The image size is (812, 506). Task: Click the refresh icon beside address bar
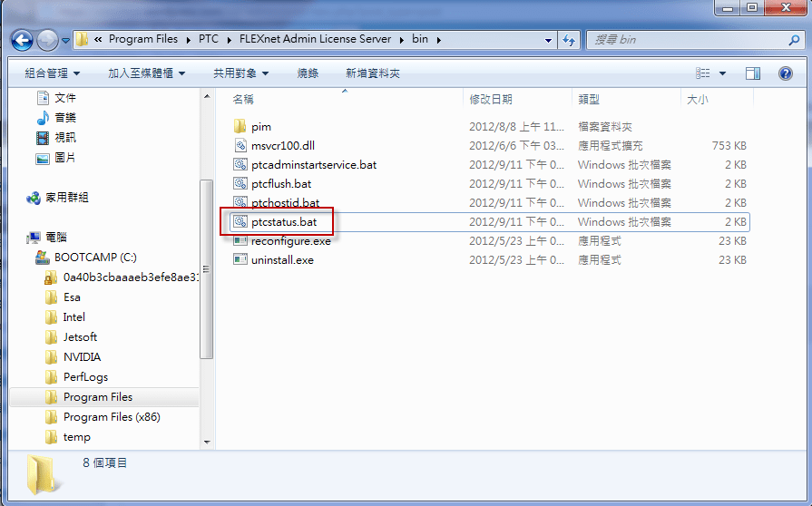[569, 40]
